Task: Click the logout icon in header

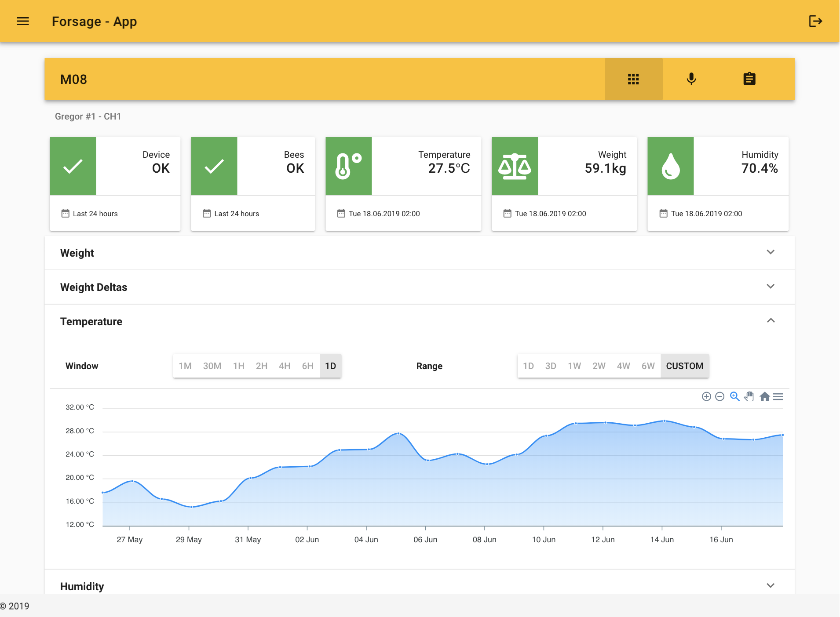Action: (815, 21)
